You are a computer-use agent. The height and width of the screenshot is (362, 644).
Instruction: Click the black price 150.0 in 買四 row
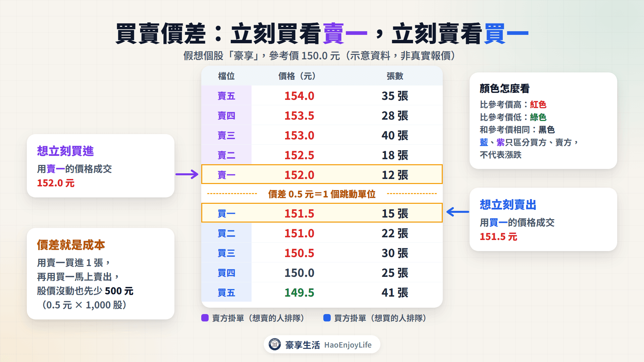(x=299, y=273)
